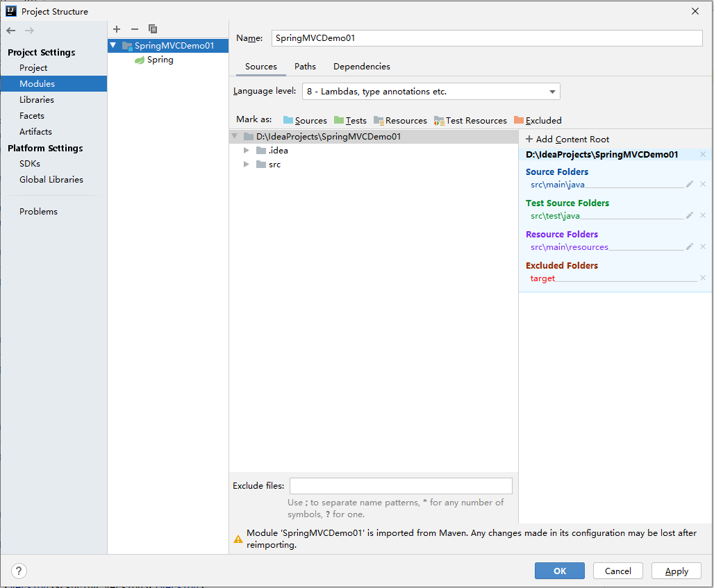Viewport: 714px width, 588px height.
Task: Mark selected folder as Excluded
Action: tap(538, 121)
